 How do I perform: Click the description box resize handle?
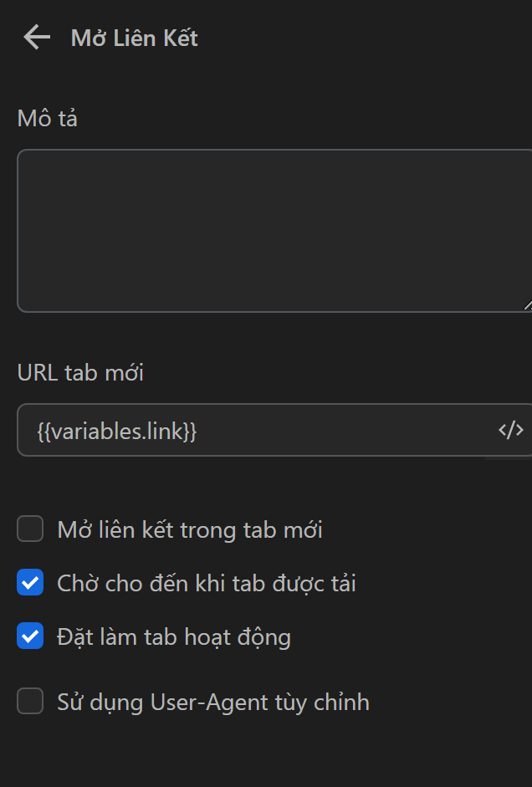tap(527, 306)
